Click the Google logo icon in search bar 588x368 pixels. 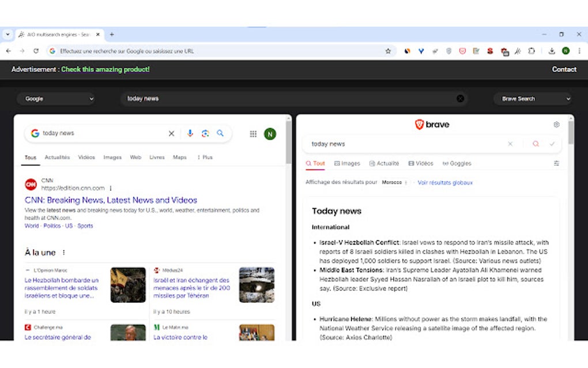click(35, 133)
